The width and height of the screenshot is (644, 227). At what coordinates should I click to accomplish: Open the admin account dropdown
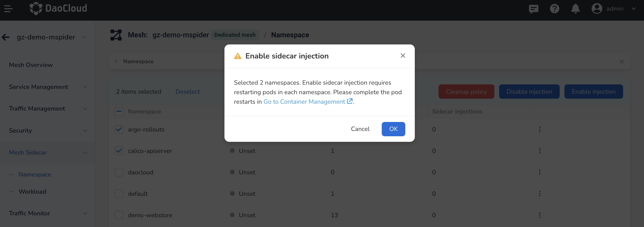click(x=634, y=8)
